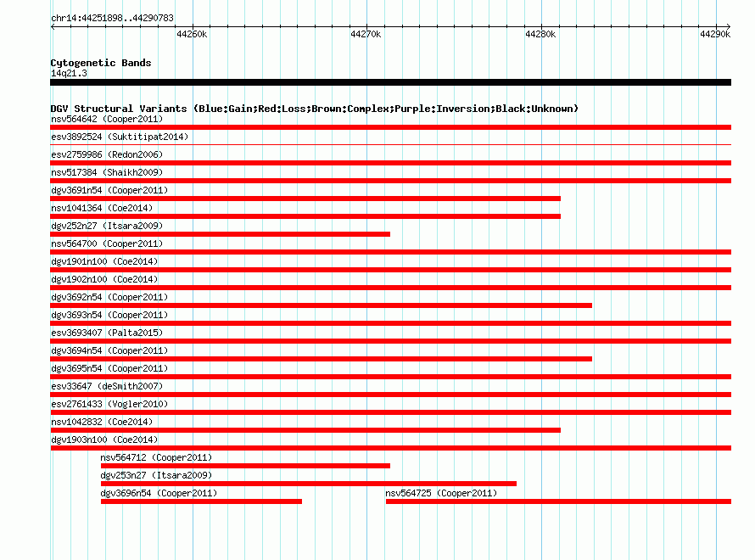Select the dgv3694n54 (Cooper2011) label
This screenshot has height=560, width=755.
tap(109, 350)
